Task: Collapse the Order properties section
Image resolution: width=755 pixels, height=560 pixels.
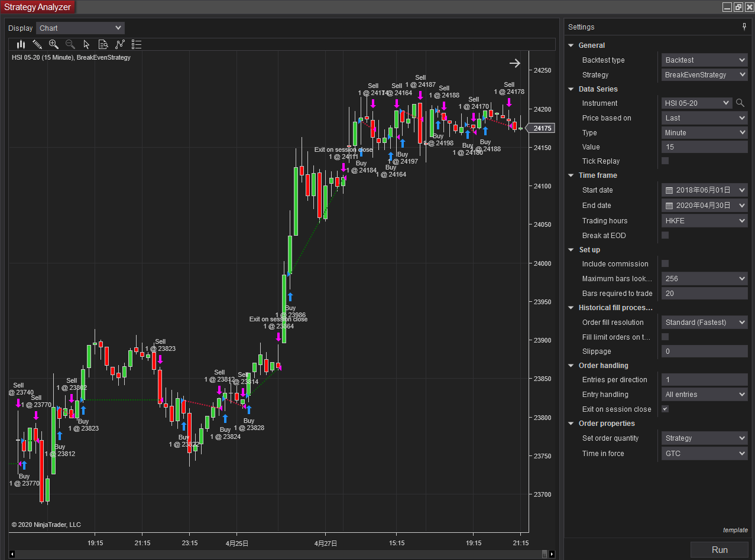Action: (x=571, y=424)
